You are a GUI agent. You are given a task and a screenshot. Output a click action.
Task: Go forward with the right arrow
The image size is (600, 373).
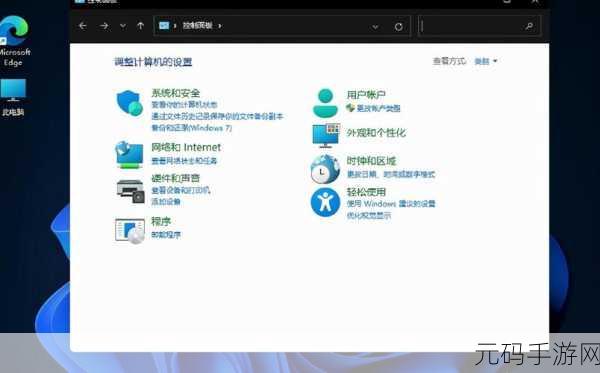(x=104, y=26)
